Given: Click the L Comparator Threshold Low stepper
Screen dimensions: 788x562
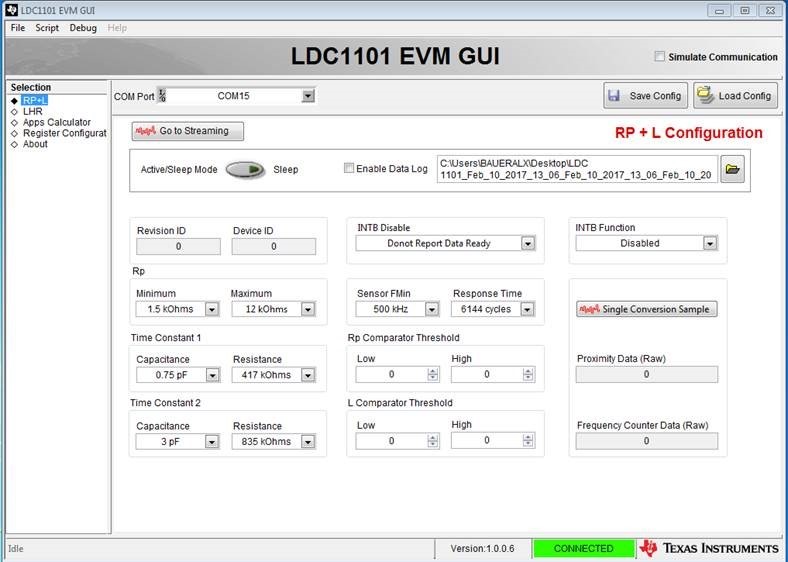Looking at the screenshot, I should (433, 441).
